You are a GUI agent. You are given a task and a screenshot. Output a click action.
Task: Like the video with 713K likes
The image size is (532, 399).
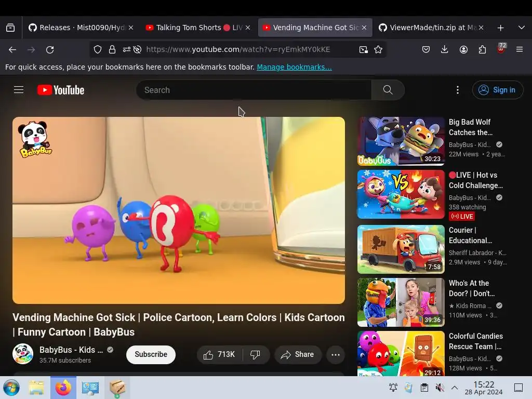(x=220, y=354)
